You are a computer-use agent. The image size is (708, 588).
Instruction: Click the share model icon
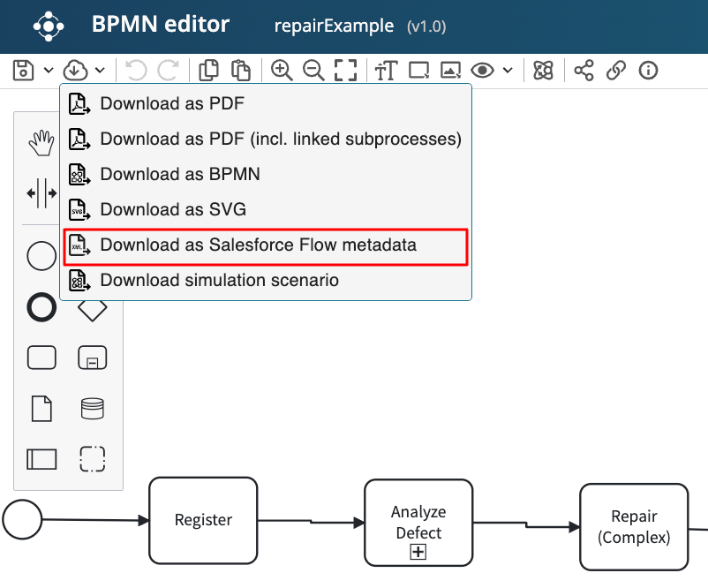pyautogui.click(x=584, y=71)
